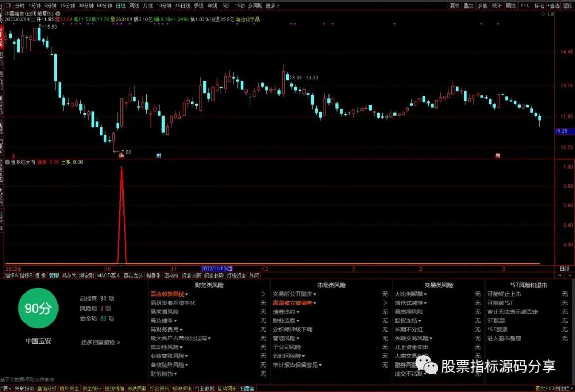Screen dimensions: 575x392
Task: Switch to 周线 weekly chart
Action: coord(135,5)
